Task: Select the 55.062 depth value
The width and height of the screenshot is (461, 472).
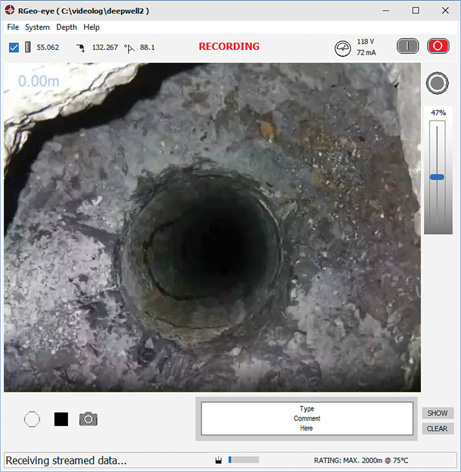Action: pos(48,47)
